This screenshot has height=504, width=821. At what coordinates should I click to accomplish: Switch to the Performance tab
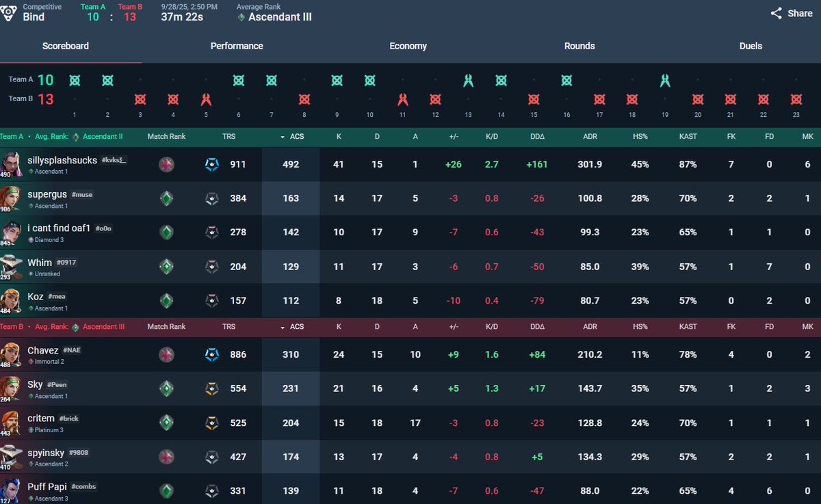[x=237, y=46]
